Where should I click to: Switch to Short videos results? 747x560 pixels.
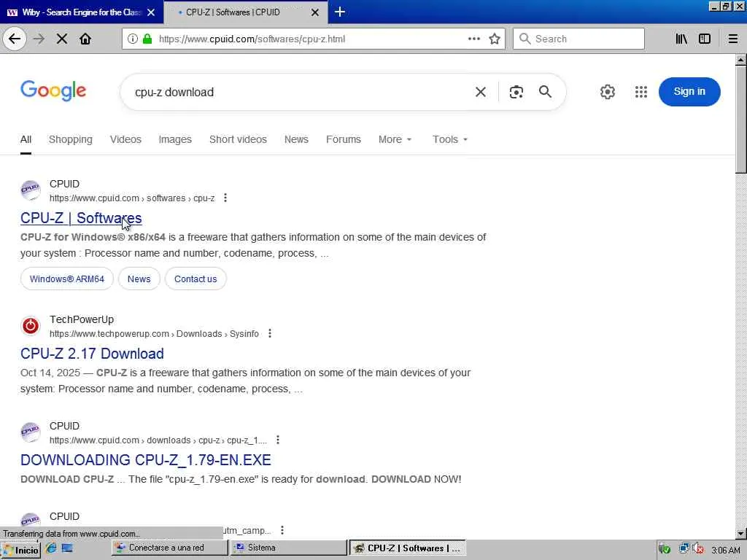[x=239, y=139]
